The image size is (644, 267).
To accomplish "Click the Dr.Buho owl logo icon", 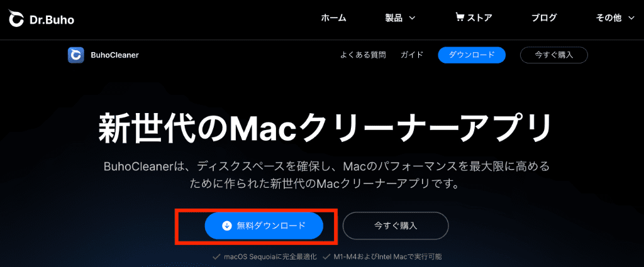I will point(16,18).
